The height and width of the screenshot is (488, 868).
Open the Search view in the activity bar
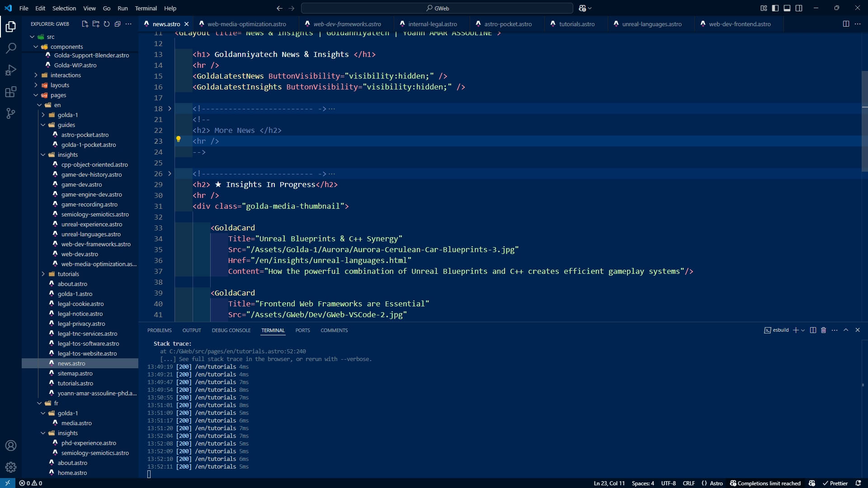click(10, 48)
